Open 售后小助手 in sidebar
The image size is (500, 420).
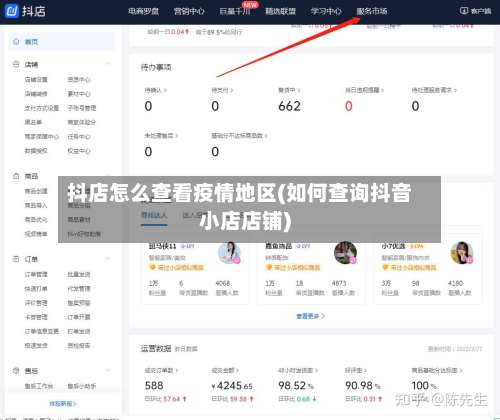click(x=82, y=386)
